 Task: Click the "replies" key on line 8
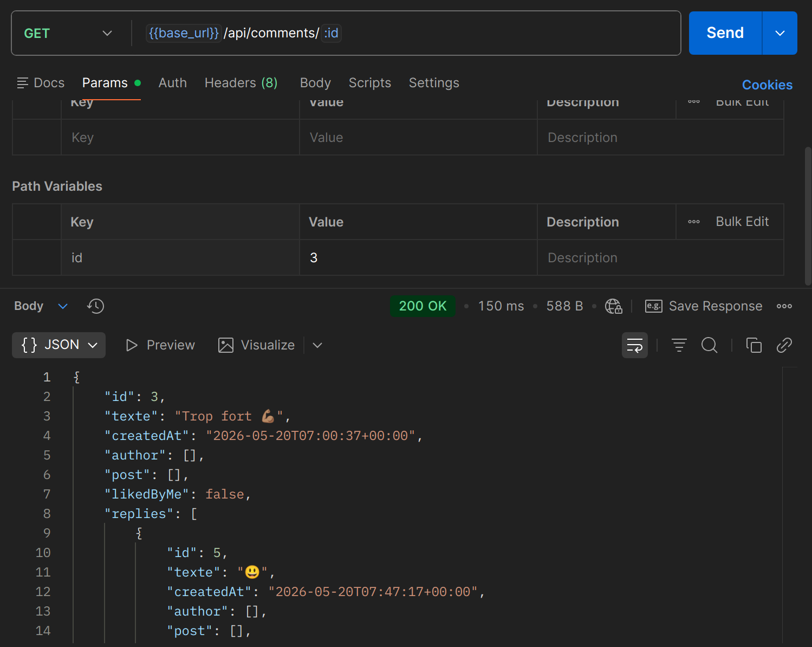pyautogui.click(x=139, y=514)
